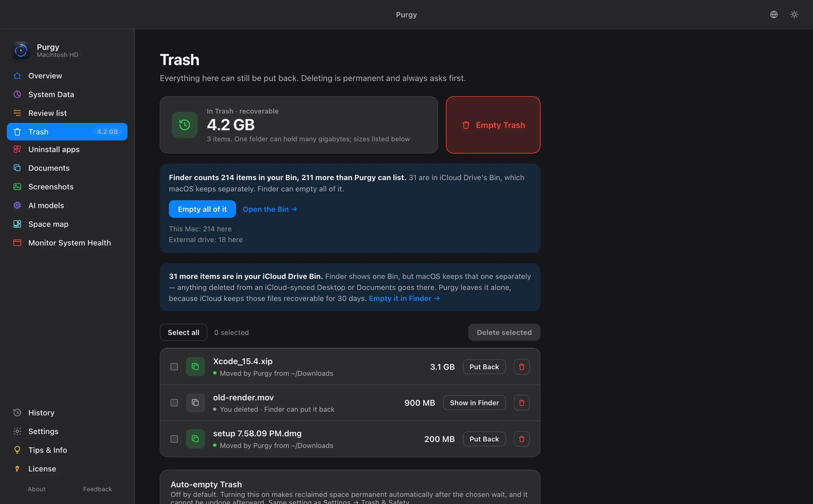Follow the Empty it in Finder link
Screen dimensions: 813x504
[404, 298]
